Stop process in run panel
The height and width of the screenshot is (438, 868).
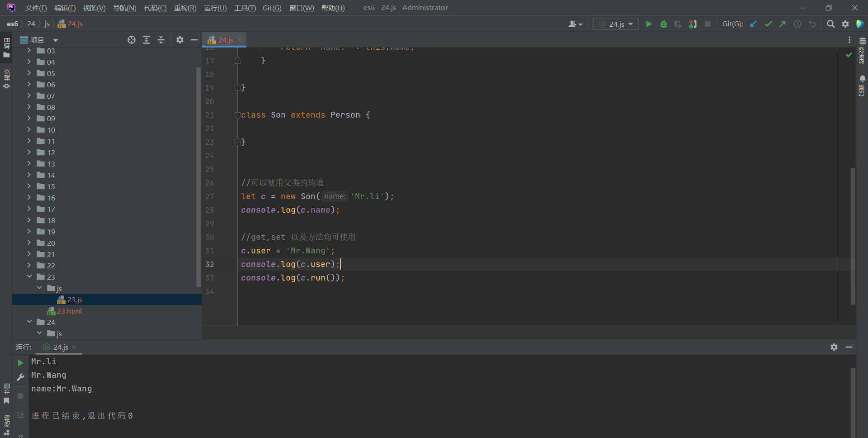coord(20,396)
